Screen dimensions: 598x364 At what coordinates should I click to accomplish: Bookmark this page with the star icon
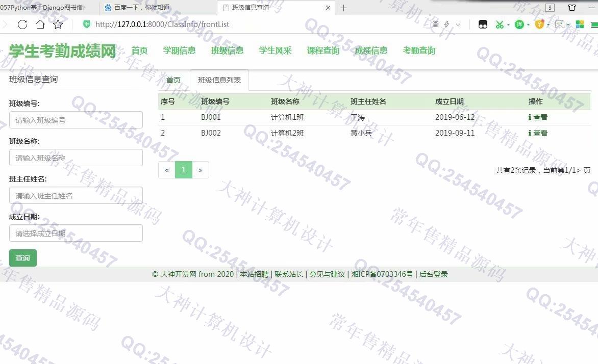click(58, 24)
